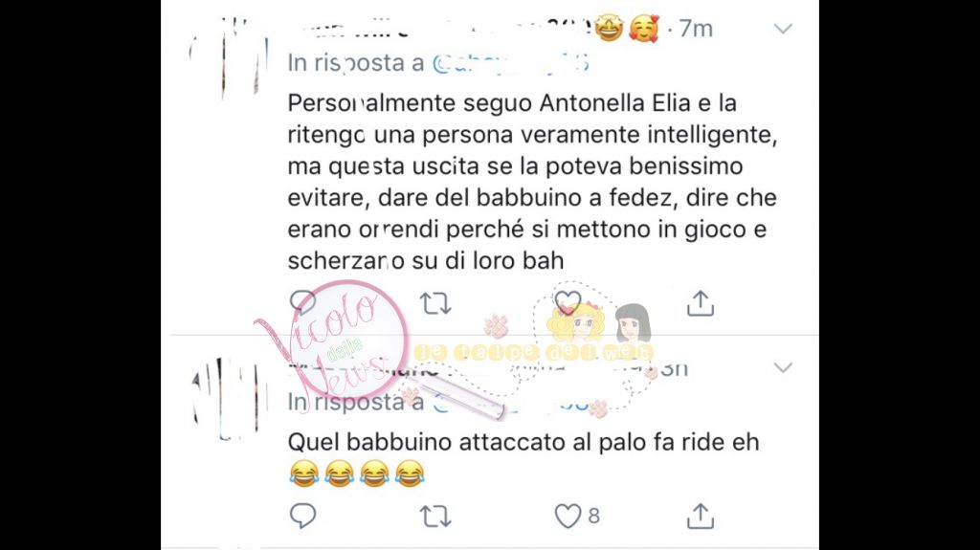The height and width of the screenshot is (550, 980).
Task: Expand chevron menu on the babbuino palo tweet
Action: [783, 367]
